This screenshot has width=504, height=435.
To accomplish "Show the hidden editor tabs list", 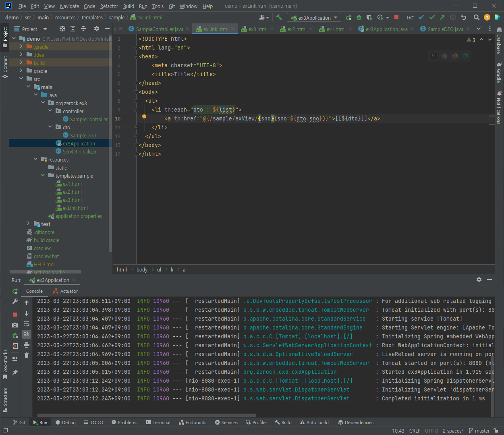I will click(479, 29).
